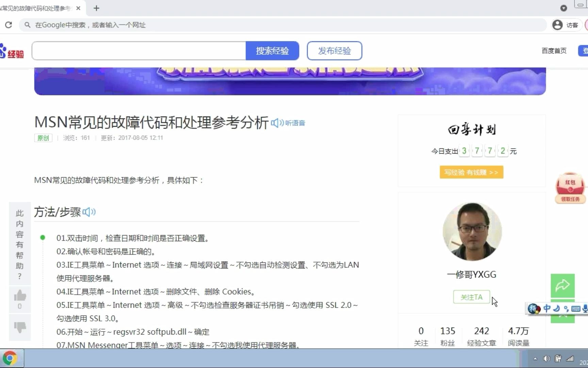
Task: Play the article title audio 听语音
Action: click(x=288, y=123)
